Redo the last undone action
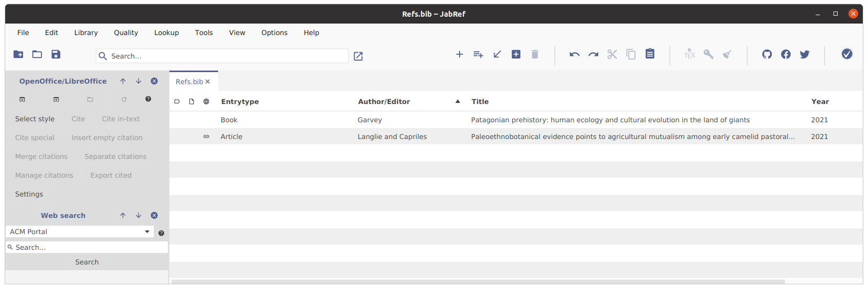Image resolution: width=868 pixels, height=289 pixels. [x=593, y=54]
